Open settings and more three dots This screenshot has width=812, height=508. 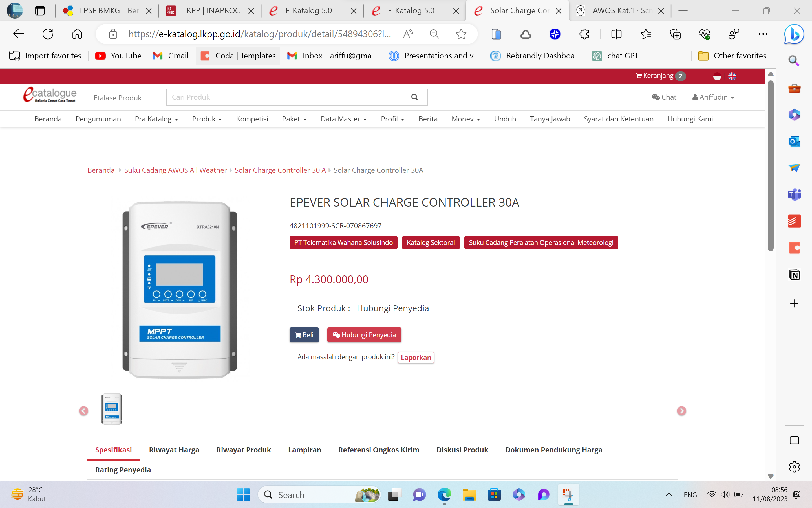point(763,34)
